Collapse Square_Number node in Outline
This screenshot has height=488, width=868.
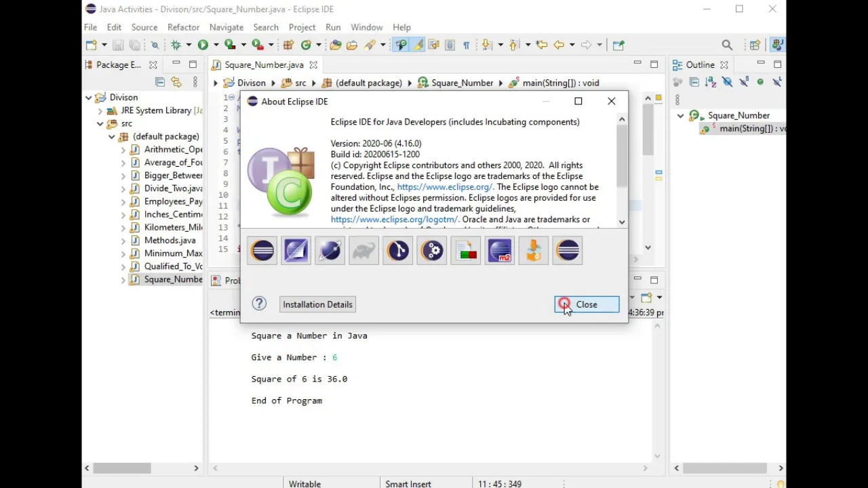point(680,116)
